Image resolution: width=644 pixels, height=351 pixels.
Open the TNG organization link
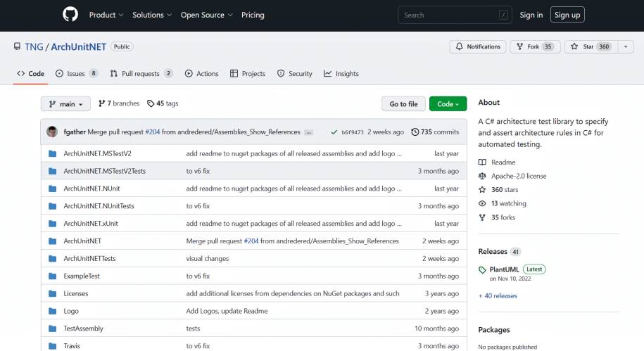pyautogui.click(x=34, y=47)
